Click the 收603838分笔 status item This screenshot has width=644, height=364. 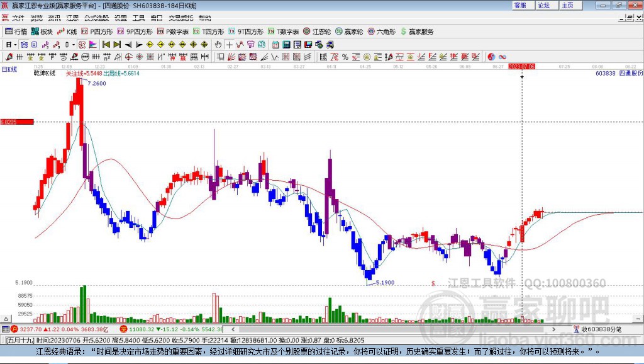click(597, 329)
